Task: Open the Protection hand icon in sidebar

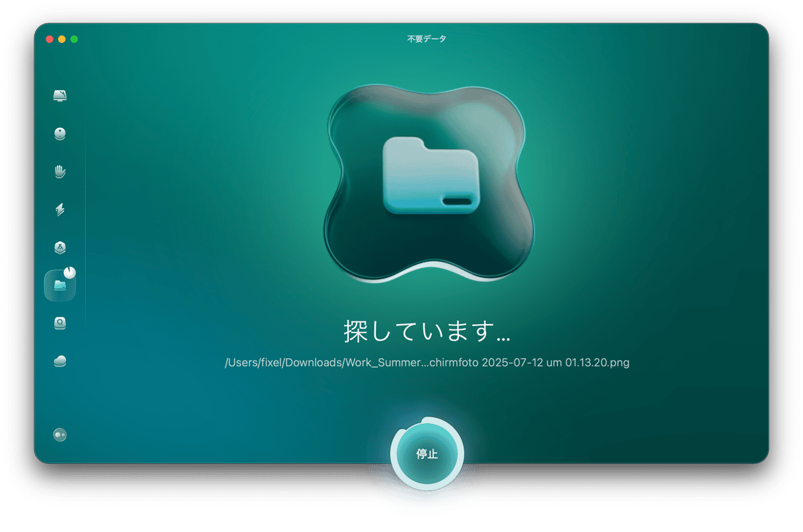Action: tap(60, 172)
